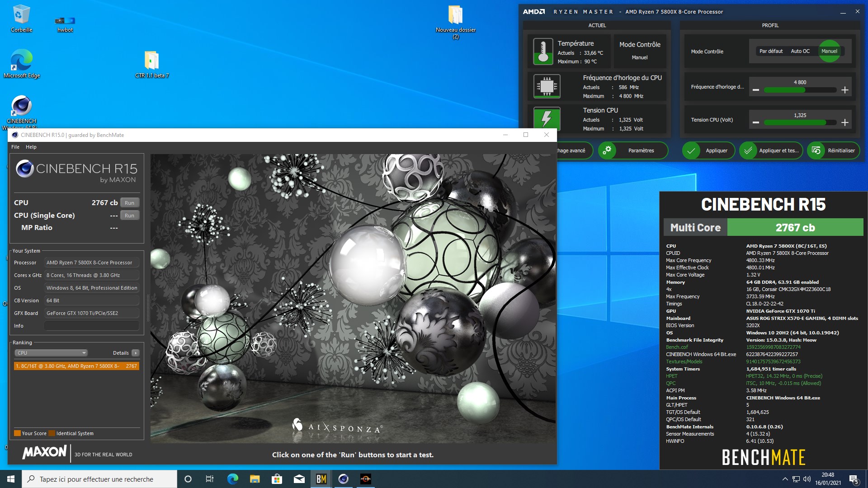Image resolution: width=868 pixels, height=488 pixels.
Task: Minimize the Ryzen Master window
Action: pyautogui.click(x=843, y=12)
